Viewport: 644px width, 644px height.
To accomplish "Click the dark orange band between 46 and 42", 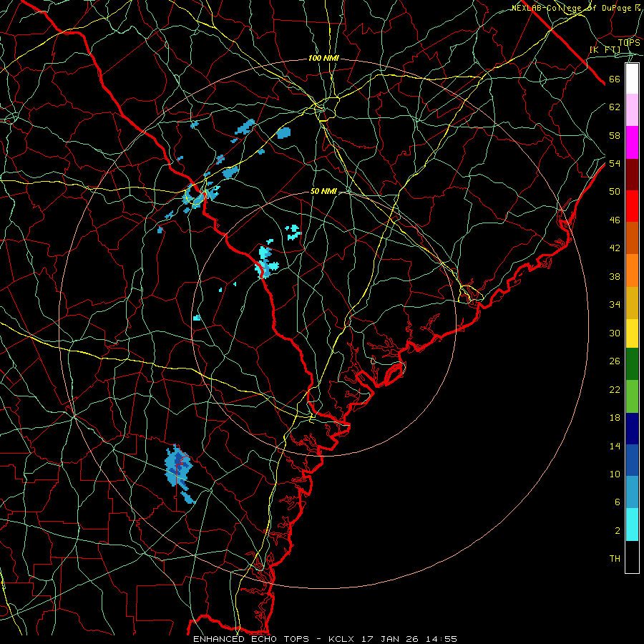I will [x=632, y=238].
